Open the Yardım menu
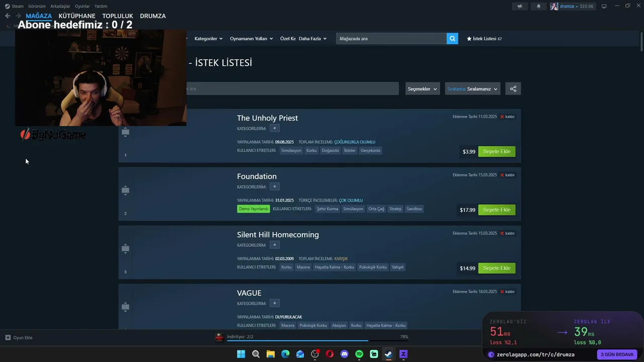 click(x=101, y=7)
